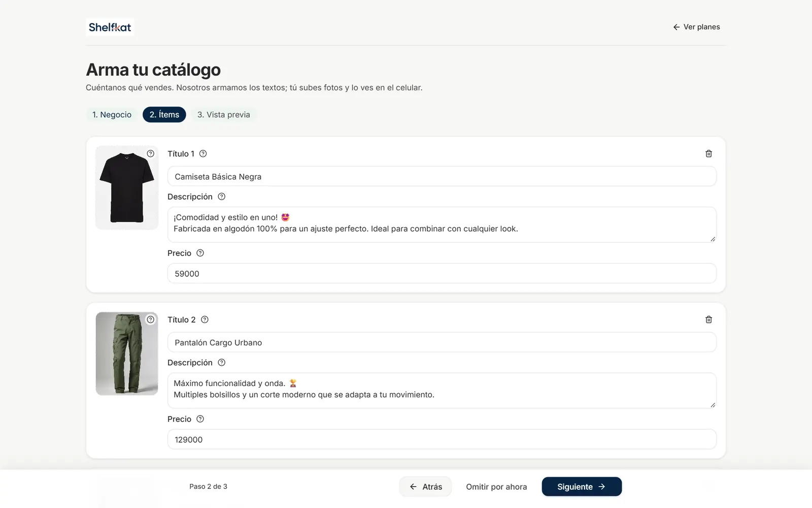Show help for item 1 Precio
The height and width of the screenshot is (508, 812).
tap(200, 253)
